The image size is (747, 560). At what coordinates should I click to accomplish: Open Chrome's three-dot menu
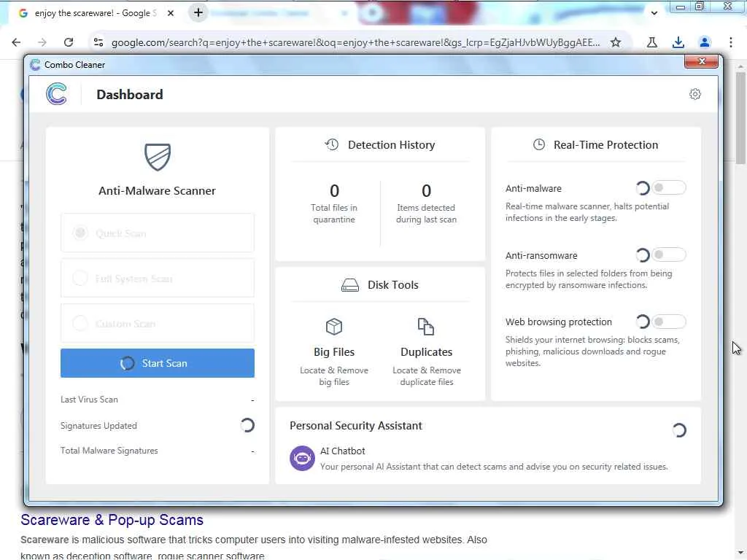point(731,42)
